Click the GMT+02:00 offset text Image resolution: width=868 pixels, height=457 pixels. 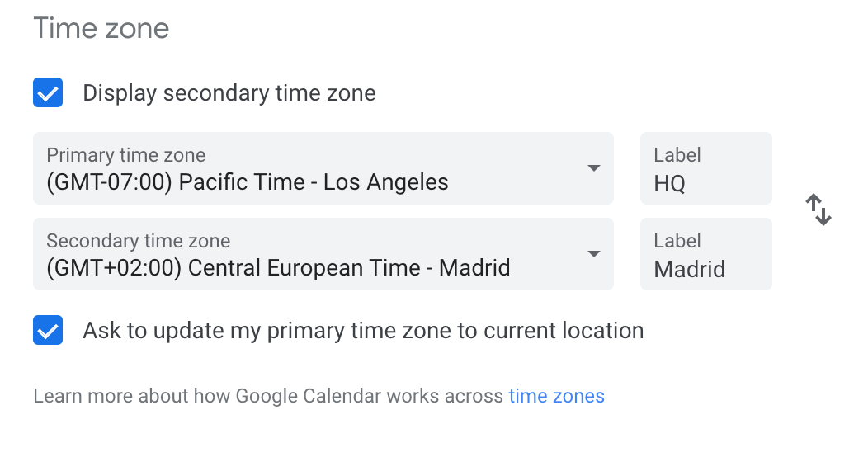click(x=114, y=268)
